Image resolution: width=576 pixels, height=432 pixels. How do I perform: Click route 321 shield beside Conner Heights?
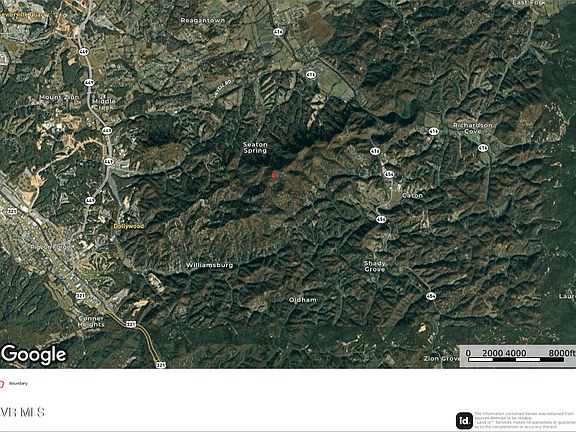81,295
